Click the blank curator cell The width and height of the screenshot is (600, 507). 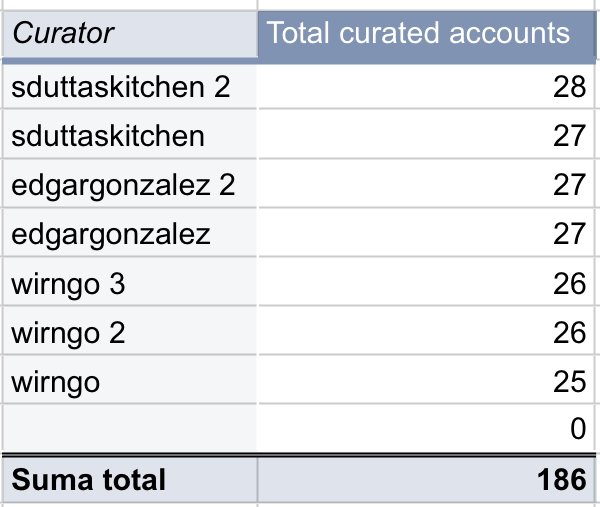point(130,428)
